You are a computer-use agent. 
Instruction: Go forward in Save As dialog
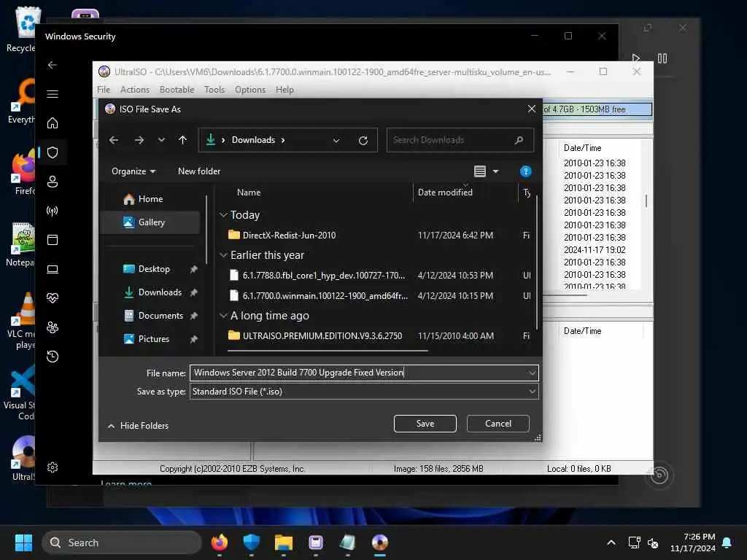[139, 140]
